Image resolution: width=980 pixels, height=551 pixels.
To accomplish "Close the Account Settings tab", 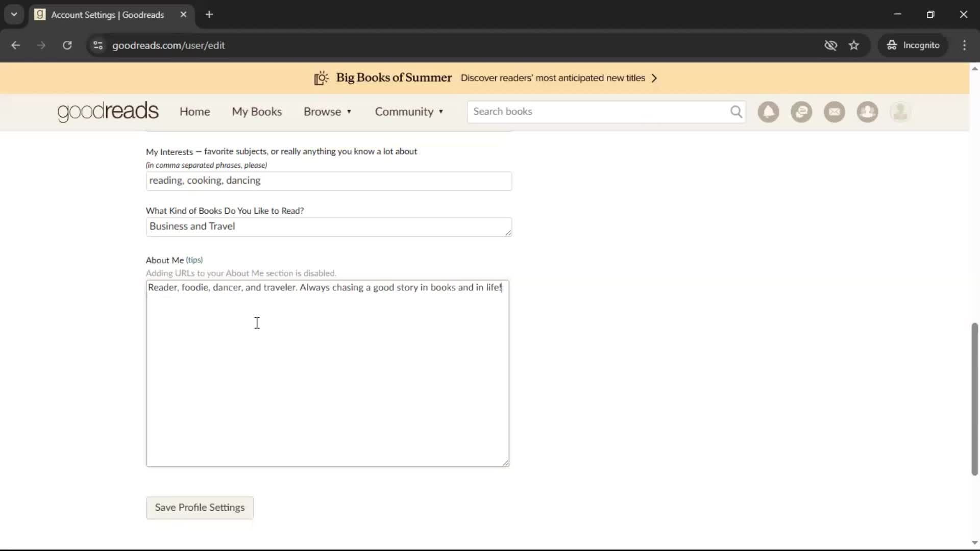I will [183, 14].
